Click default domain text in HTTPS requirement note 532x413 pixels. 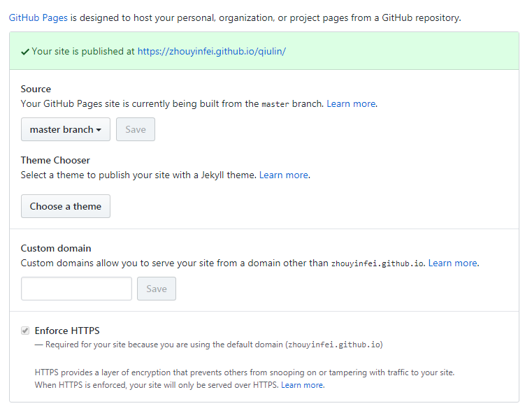click(x=333, y=345)
